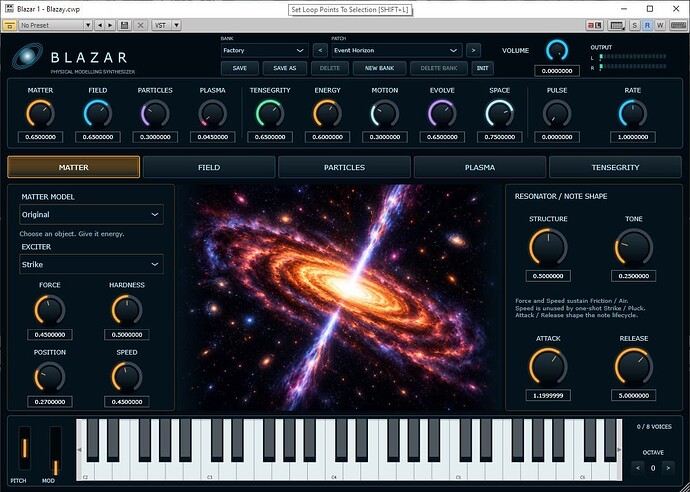Image resolution: width=690 pixels, height=492 pixels.
Task: Open the Matter Model dropdown showing Original
Action: (92, 214)
